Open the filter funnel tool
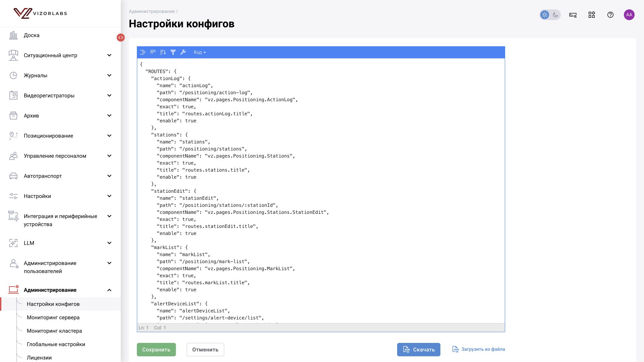 point(173,52)
